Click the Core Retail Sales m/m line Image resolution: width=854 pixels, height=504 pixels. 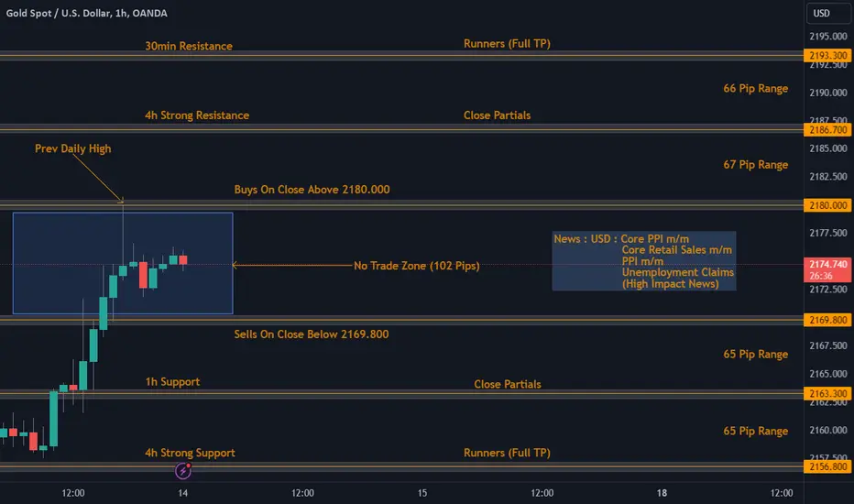pyautogui.click(x=676, y=249)
